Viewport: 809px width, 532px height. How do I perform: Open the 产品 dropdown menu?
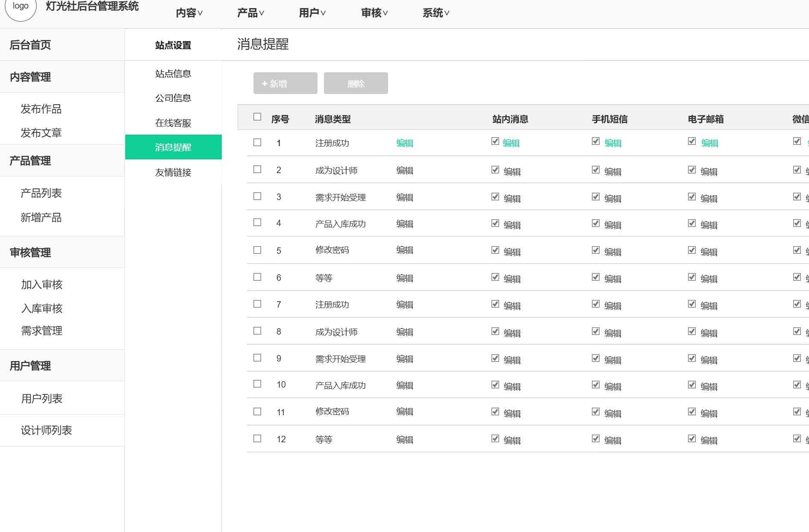(x=248, y=13)
